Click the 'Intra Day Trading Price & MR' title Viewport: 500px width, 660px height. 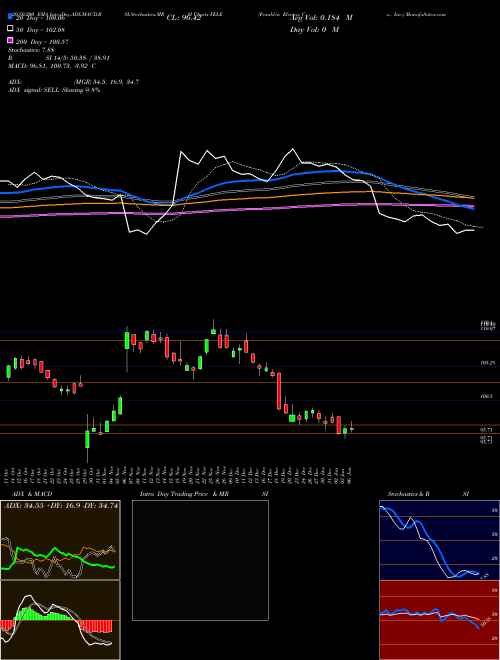click(184, 494)
